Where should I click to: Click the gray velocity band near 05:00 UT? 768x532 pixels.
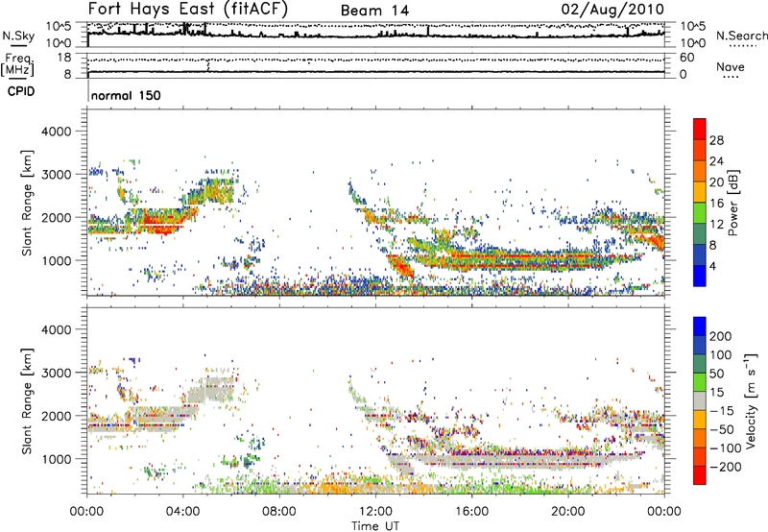coord(209,391)
